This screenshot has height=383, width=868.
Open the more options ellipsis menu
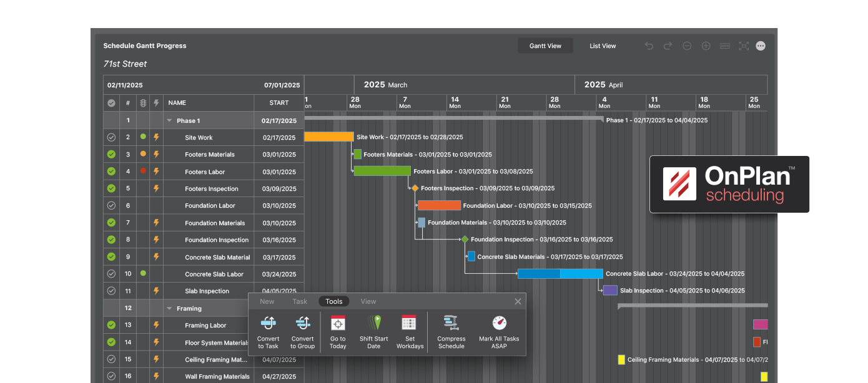(x=761, y=46)
